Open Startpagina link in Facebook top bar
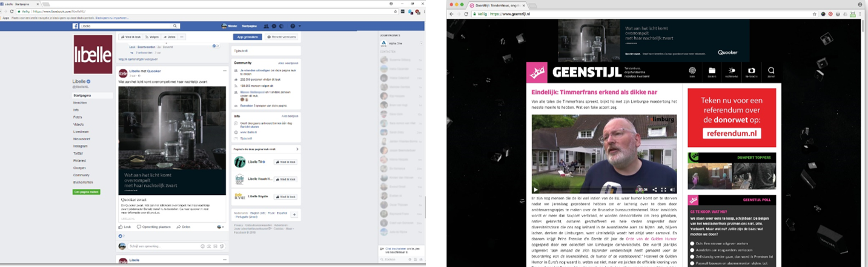868x267 pixels. (x=249, y=26)
